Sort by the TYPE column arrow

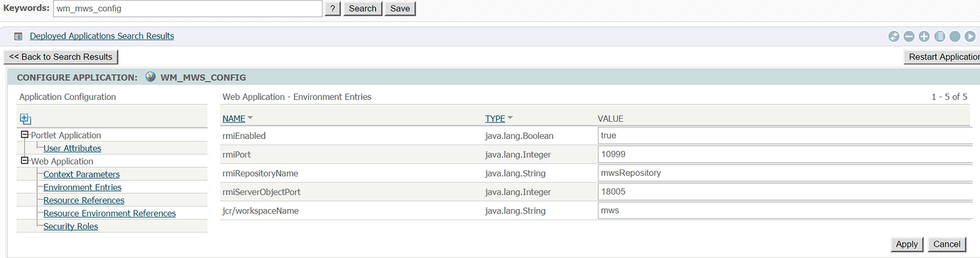511,118
